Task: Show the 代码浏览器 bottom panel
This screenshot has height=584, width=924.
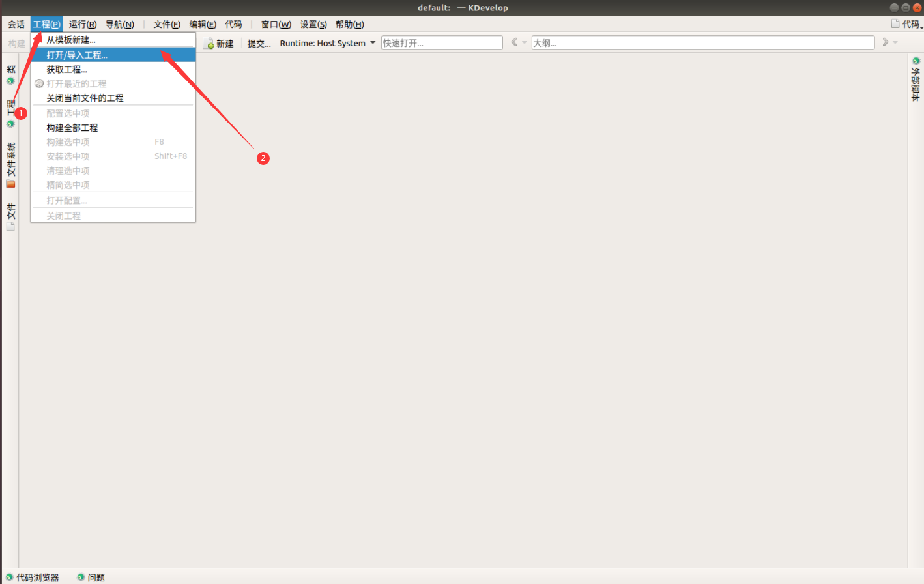Action: (32, 577)
